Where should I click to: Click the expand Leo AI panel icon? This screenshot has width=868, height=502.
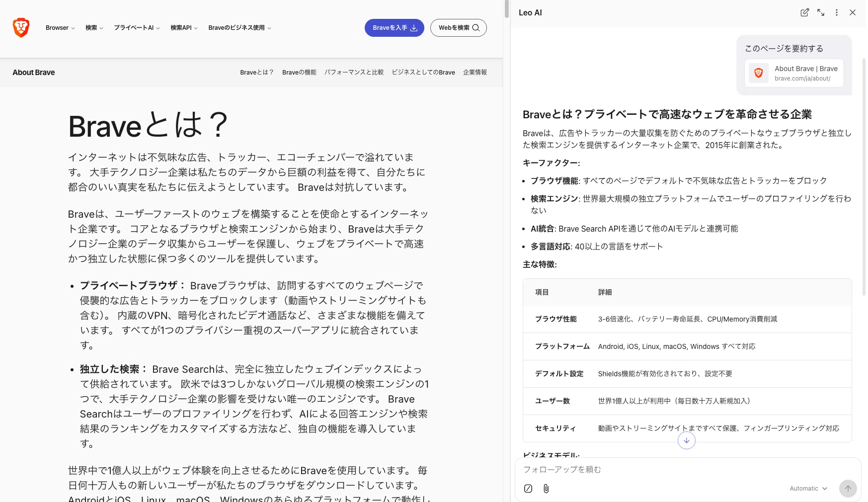tap(821, 12)
